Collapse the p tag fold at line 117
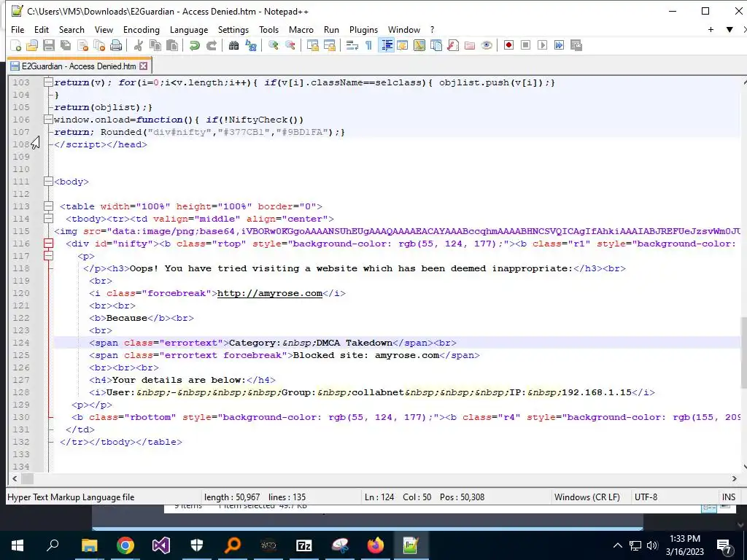This screenshot has height=560, width=747. [48, 256]
